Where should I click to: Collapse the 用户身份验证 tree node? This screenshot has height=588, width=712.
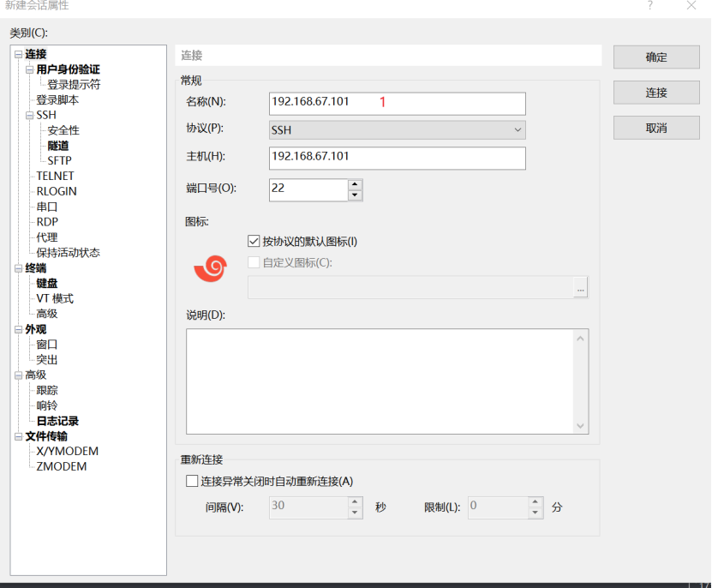(29, 69)
